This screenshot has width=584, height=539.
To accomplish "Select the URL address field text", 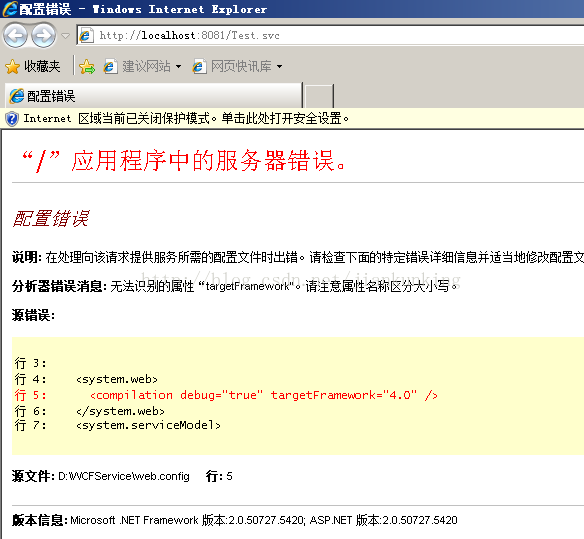I will pos(189,36).
